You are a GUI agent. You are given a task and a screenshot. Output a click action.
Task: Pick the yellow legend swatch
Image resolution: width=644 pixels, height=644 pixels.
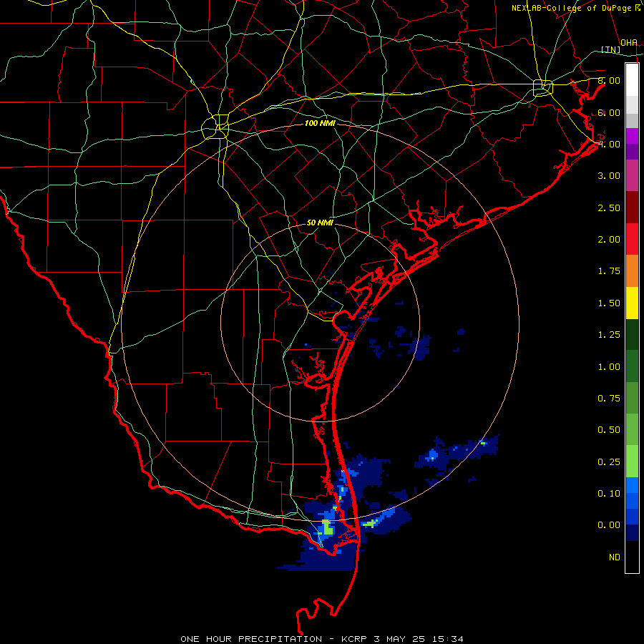click(x=632, y=303)
